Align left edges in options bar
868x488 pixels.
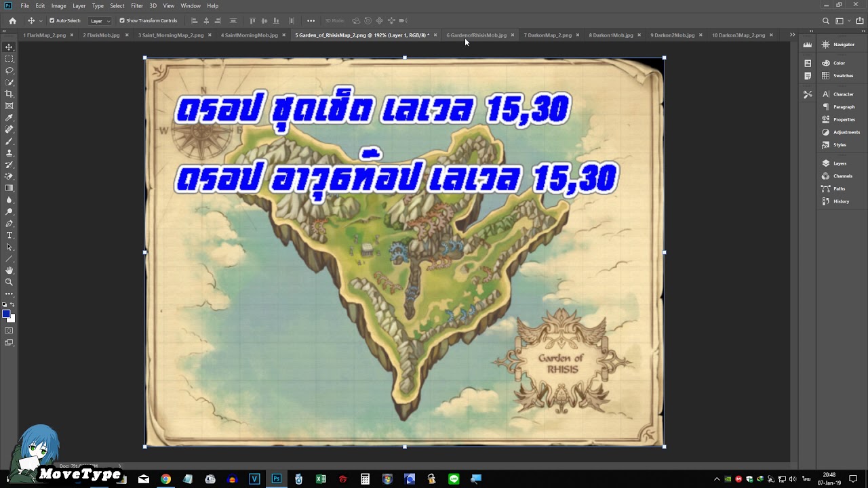point(195,20)
